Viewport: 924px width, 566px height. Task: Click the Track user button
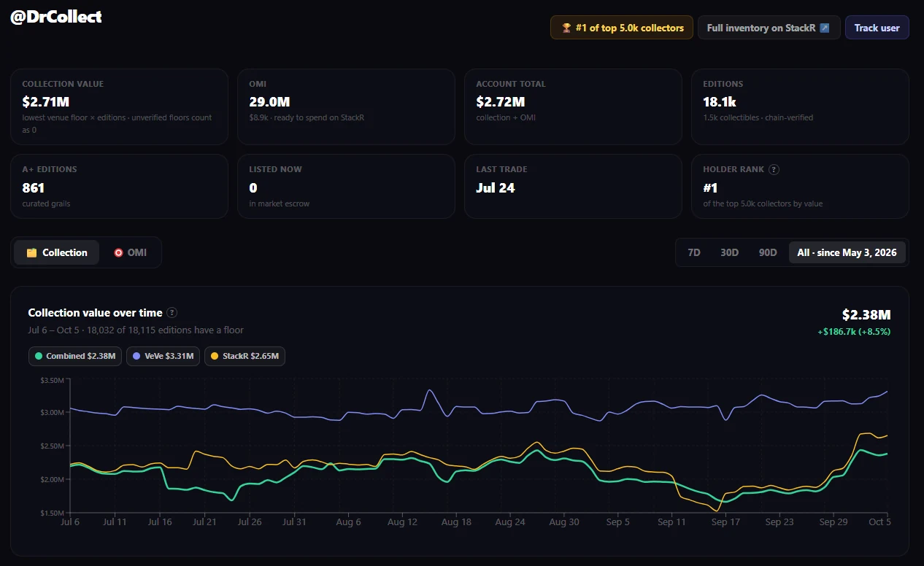(877, 28)
